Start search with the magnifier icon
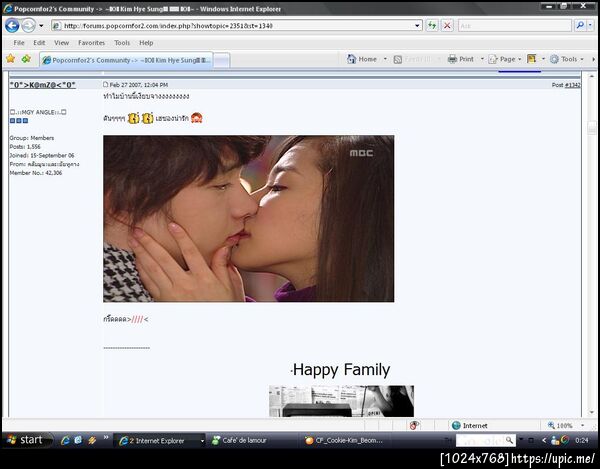This screenshot has height=469, width=600. tap(580, 26)
